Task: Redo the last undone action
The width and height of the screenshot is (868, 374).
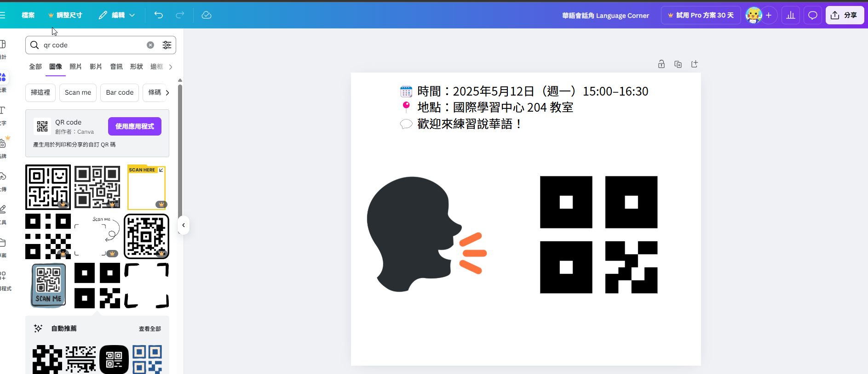Action: coord(180,15)
